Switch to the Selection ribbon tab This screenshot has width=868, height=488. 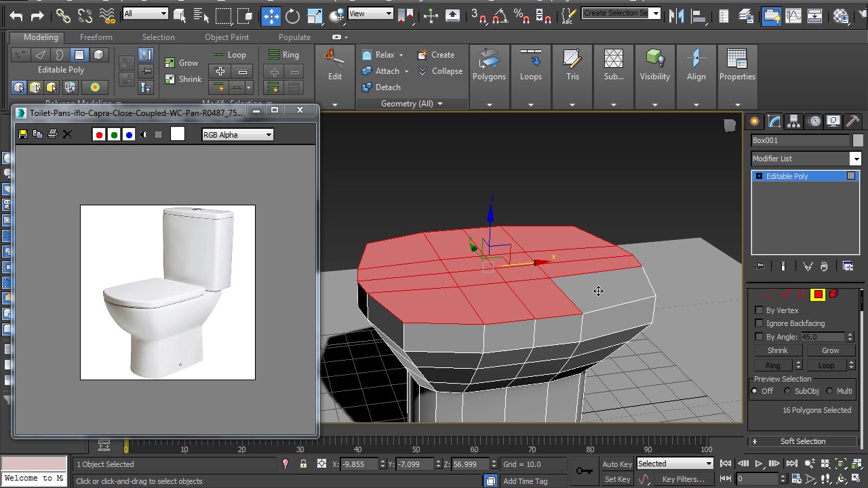(158, 37)
